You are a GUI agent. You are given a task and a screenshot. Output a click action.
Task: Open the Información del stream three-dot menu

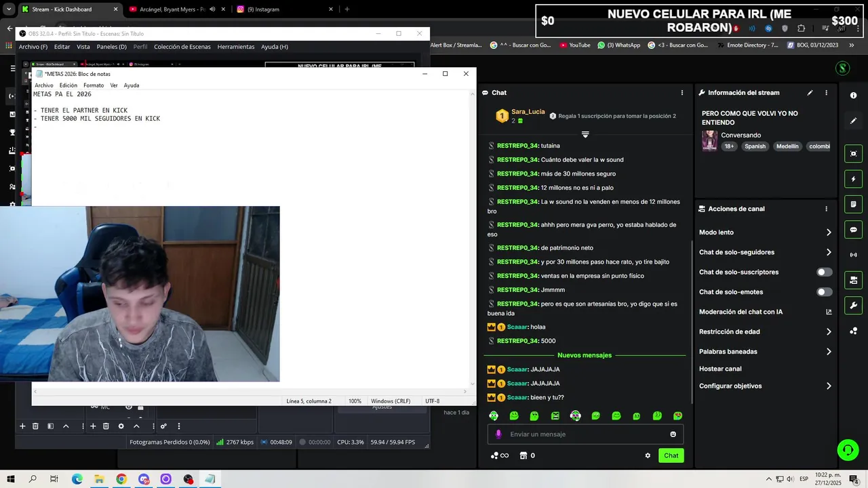tap(826, 93)
